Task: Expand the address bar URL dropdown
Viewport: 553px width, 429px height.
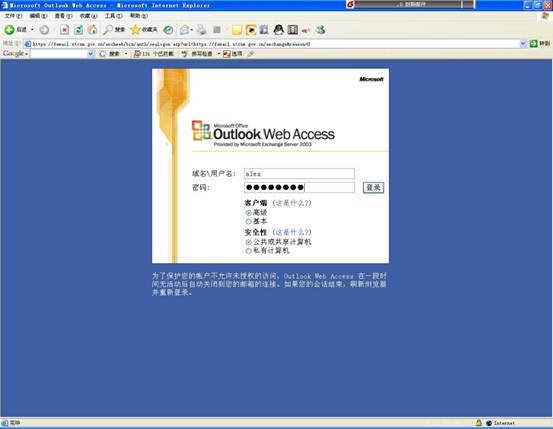Action: coord(523,44)
